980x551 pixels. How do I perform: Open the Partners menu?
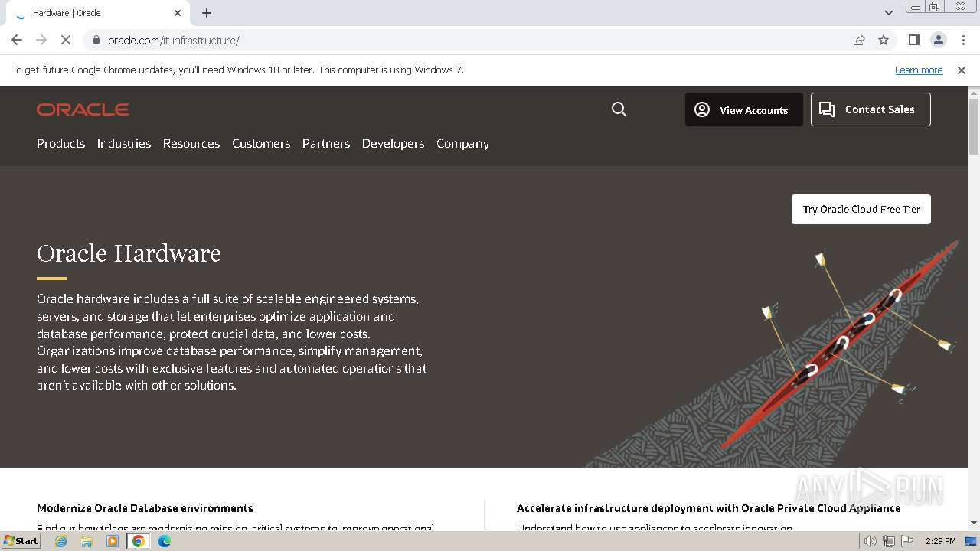pos(326,143)
